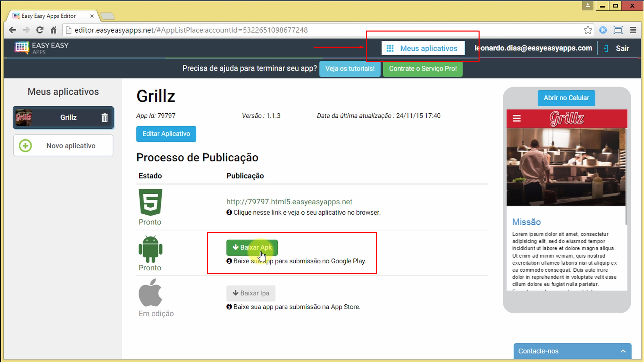This screenshot has height=362, width=644.
Task: Click the Abrir no Celular button
Action: 566,98
